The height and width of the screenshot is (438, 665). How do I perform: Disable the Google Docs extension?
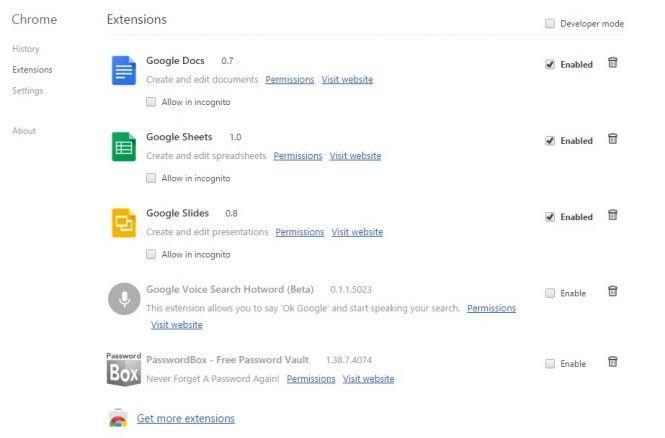coord(550,64)
